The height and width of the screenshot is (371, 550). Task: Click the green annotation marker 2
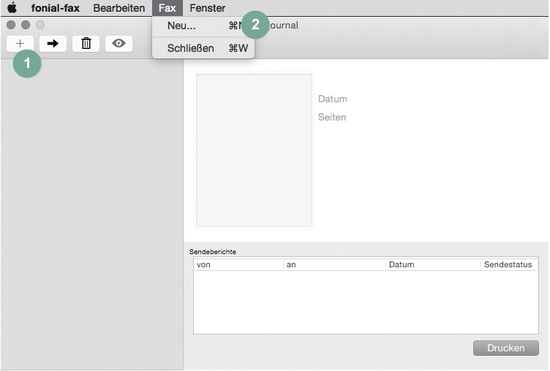255,25
